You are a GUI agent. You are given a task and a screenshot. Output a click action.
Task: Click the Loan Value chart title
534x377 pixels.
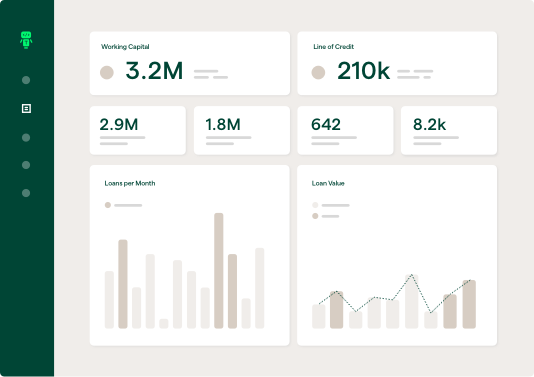tap(328, 183)
